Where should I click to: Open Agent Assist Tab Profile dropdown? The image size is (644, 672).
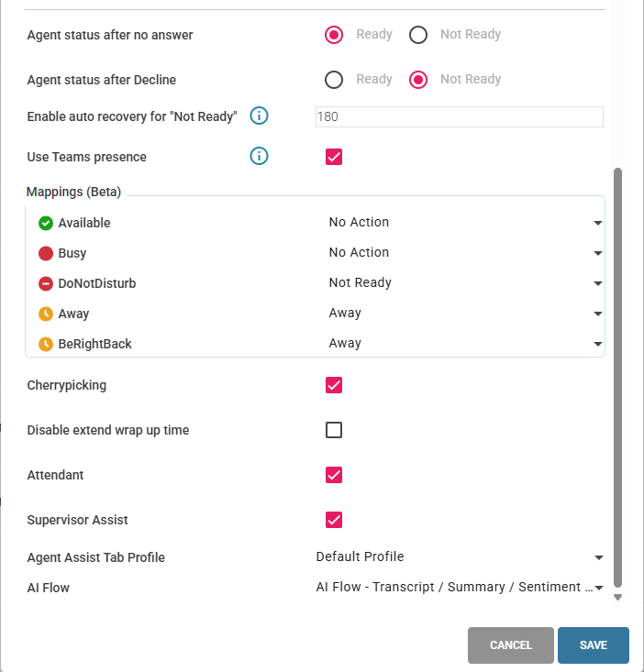(460, 556)
